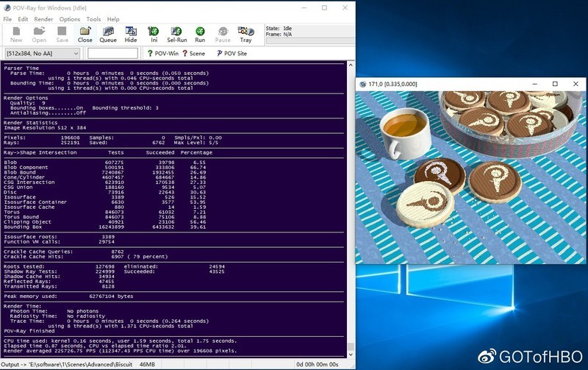Maximize the render preview window
Image resolution: width=588 pixels, height=370 pixels.
point(555,84)
